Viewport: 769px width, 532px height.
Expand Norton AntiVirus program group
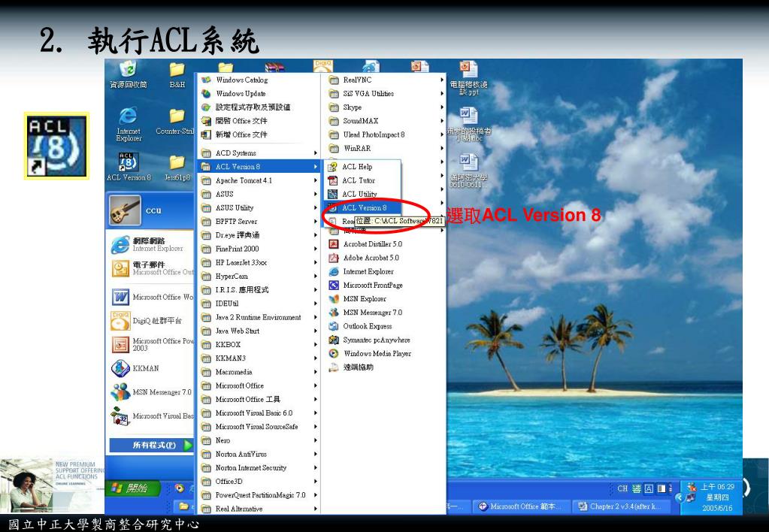[259, 454]
